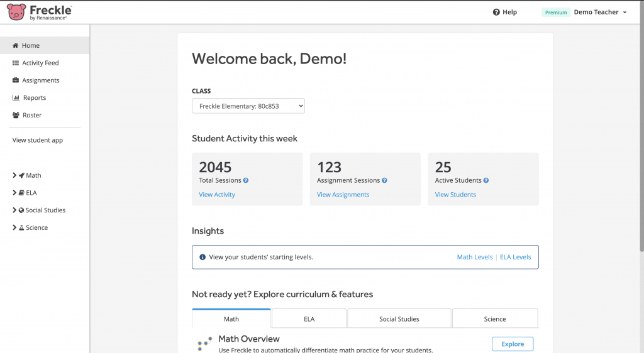Open the ELA Levels link
Image resolution: width=644 pixels, height=353 pixels.
tap(516, 257)
